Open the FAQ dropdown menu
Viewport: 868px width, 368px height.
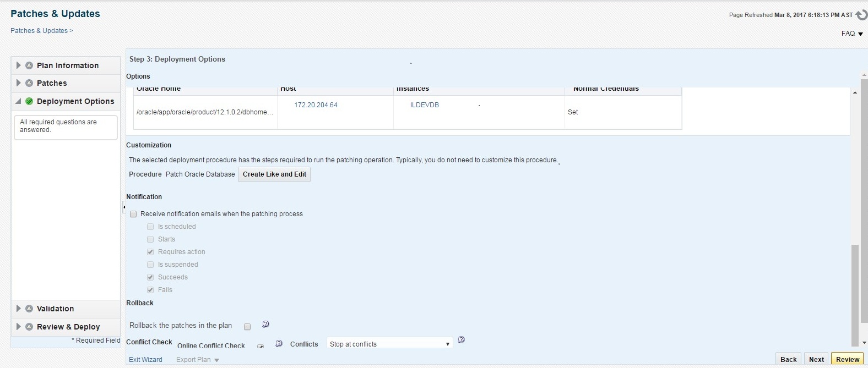pos(852,34)
